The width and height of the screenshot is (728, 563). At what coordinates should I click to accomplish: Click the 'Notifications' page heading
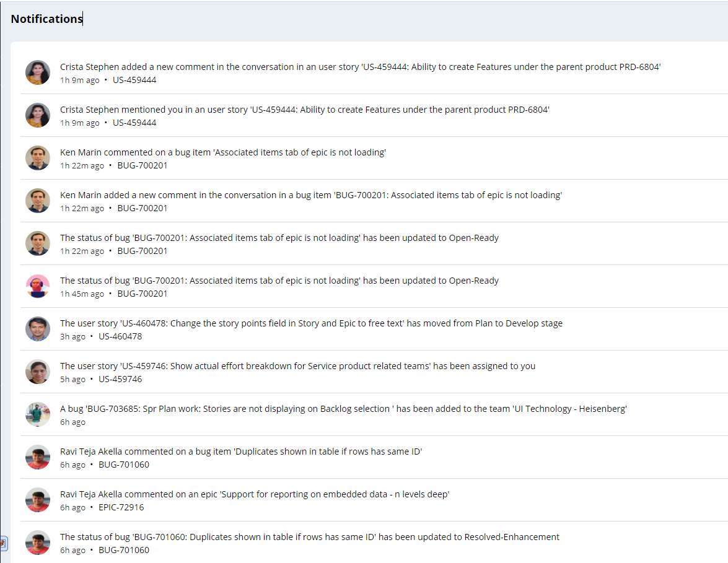tap(46, 19)
